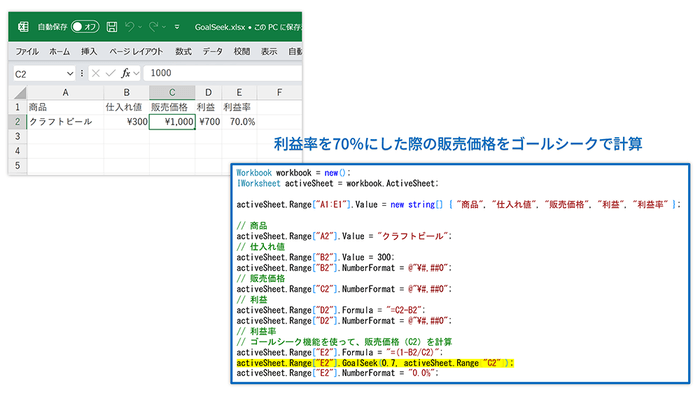Open the ページ レイアウト ribbon tab
700x394 pixels.
point(136,52)
